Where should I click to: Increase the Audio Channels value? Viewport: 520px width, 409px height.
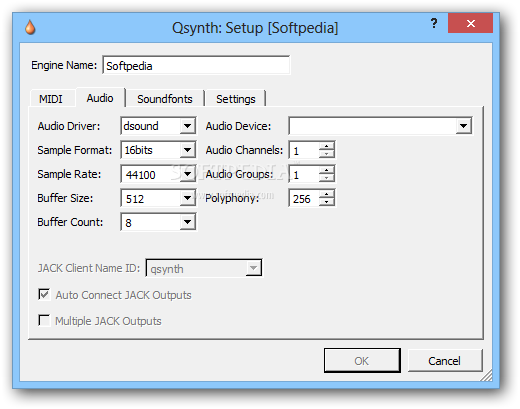[x=327, y=146]
